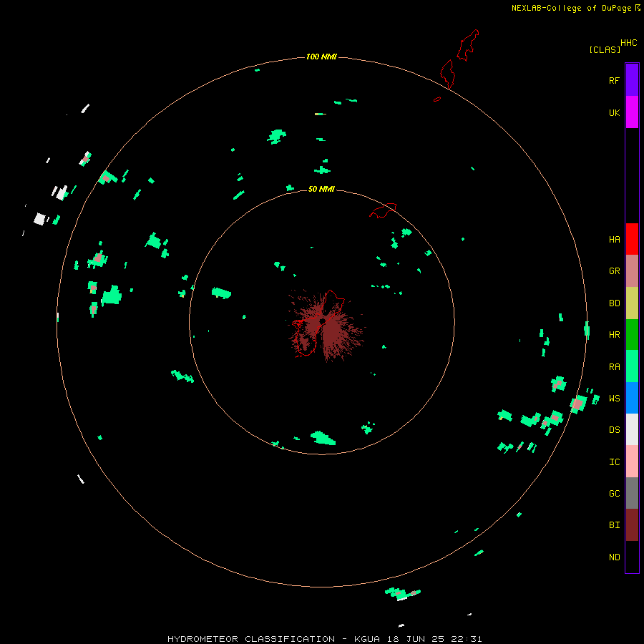Click the IC legend label

[614, 462]
